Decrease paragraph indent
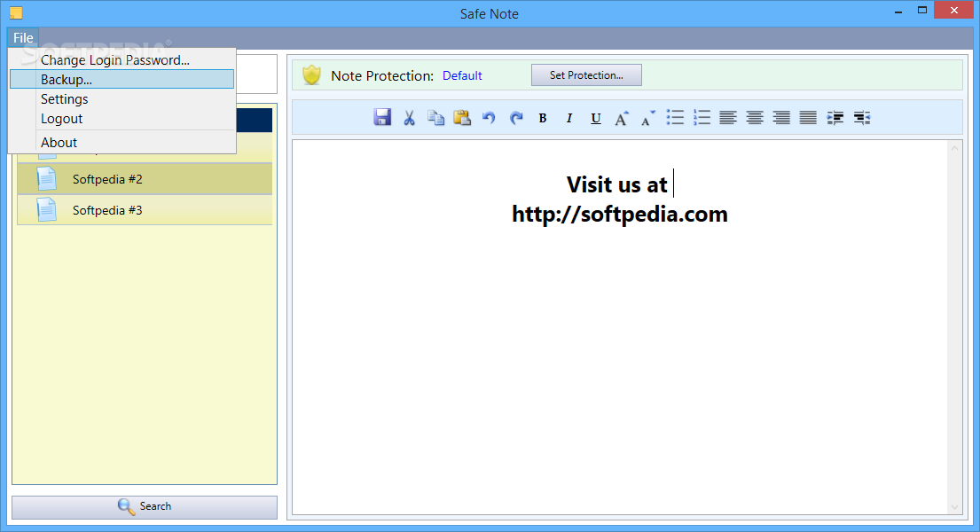 tap(862, 118)
